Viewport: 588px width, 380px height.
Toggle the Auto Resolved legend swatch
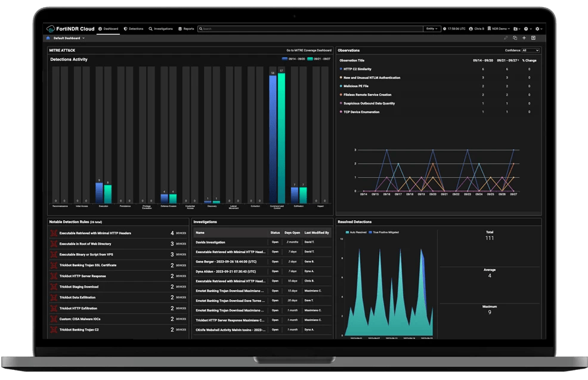347,232
